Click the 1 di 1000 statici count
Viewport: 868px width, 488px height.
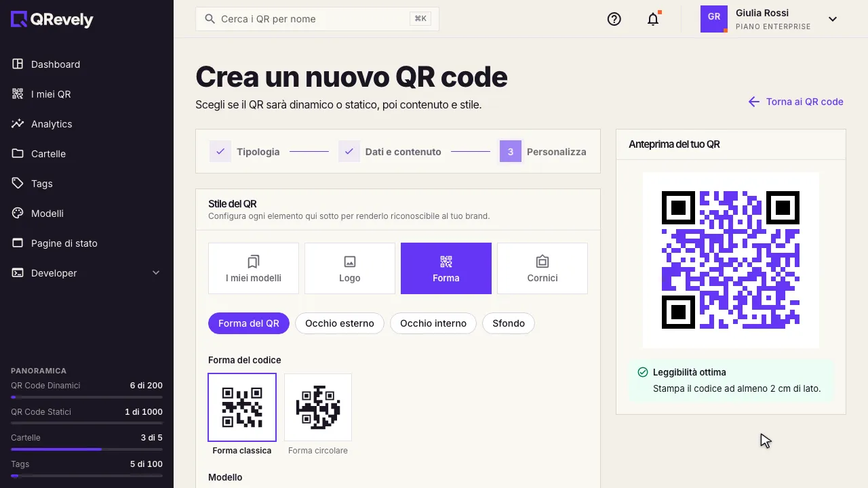144,412
